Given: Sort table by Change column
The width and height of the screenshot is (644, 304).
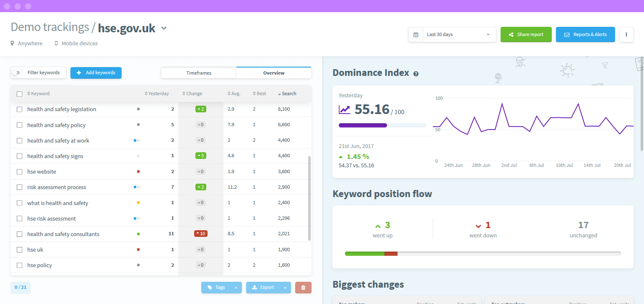Looking at the screenshot, I should (x=192, y=94).
